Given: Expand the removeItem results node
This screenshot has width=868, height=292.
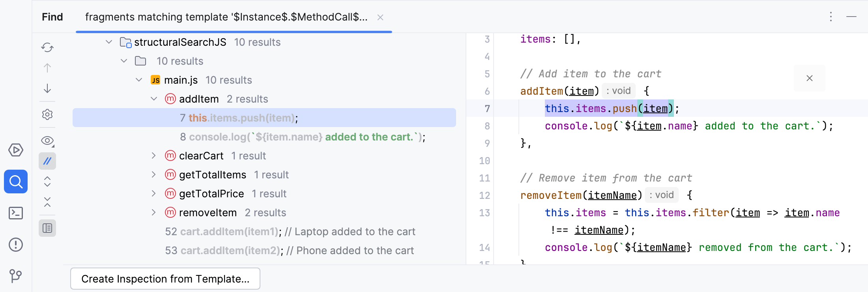Looking at the screenshot, I should [x=154, y=213].
